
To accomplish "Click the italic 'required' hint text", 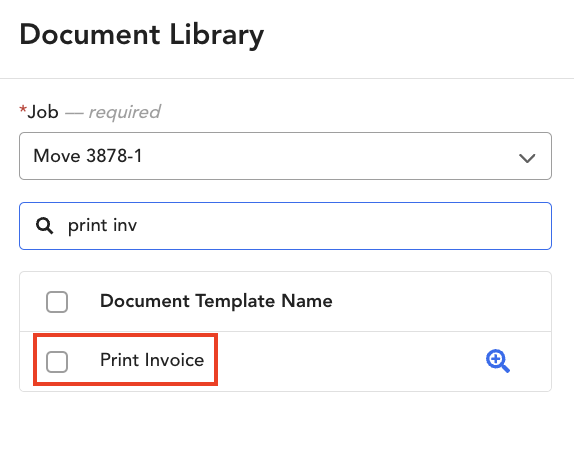I will (124, 112).
